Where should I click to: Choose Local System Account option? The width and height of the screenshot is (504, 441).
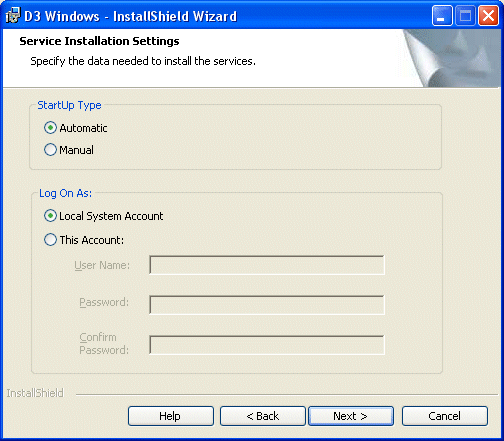point(50,216)
